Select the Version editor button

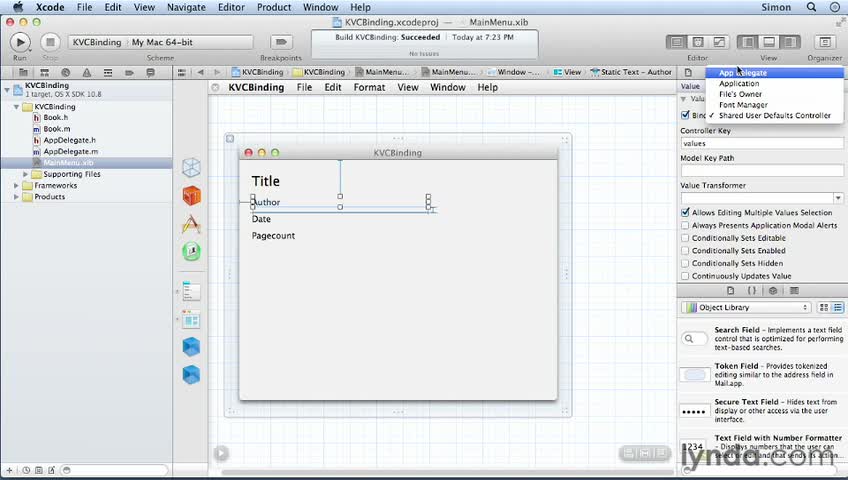pyautogui.click(x=719, y=42)
